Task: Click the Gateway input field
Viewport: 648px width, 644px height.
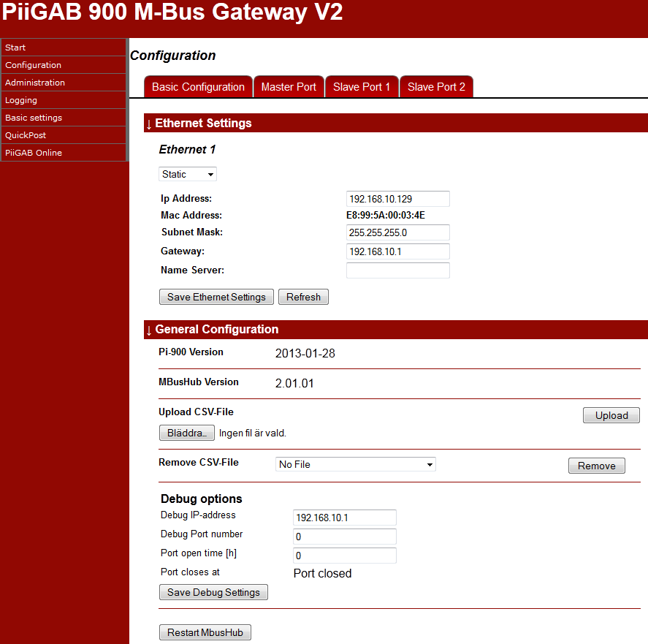Action: pos(397,251)
